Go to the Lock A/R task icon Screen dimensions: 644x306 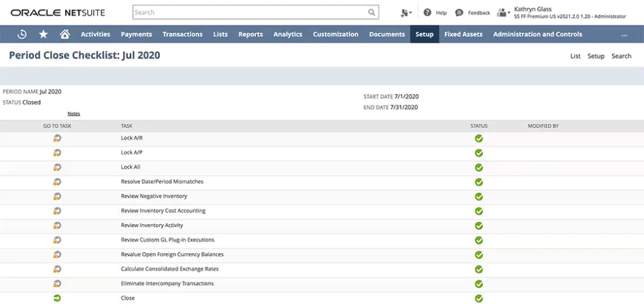tap(57, 138)
